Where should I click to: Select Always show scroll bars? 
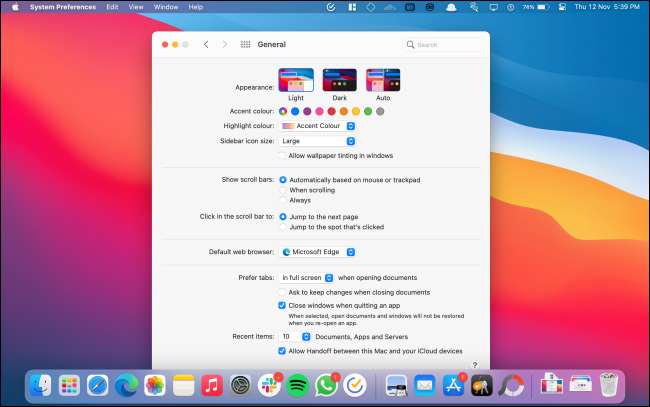[283, 200]
